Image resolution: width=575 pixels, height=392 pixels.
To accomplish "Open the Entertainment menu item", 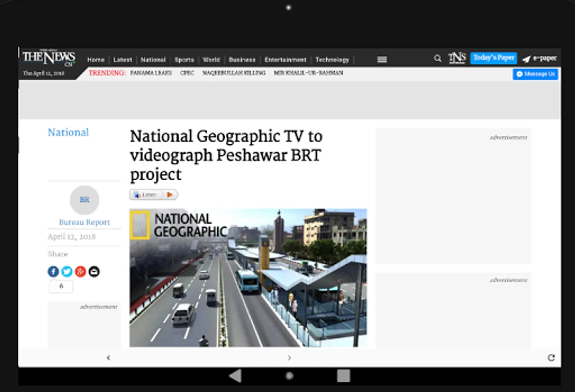I will 285,60.
